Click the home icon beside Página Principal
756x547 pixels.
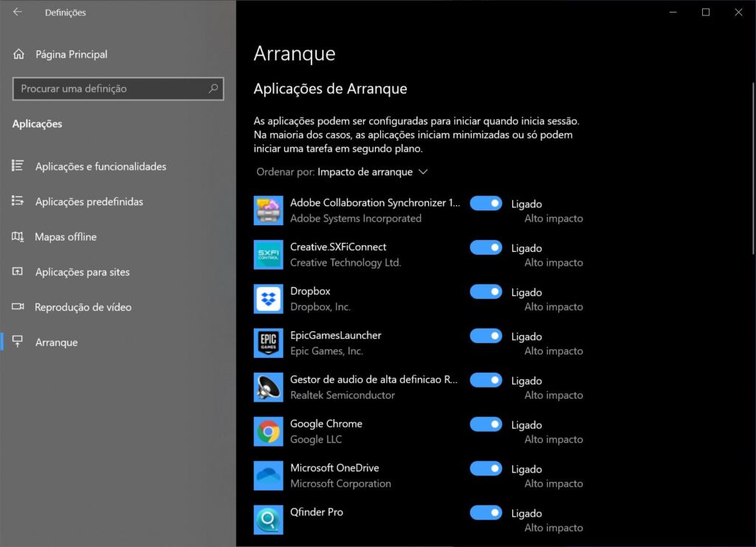[x=18, y=54]
